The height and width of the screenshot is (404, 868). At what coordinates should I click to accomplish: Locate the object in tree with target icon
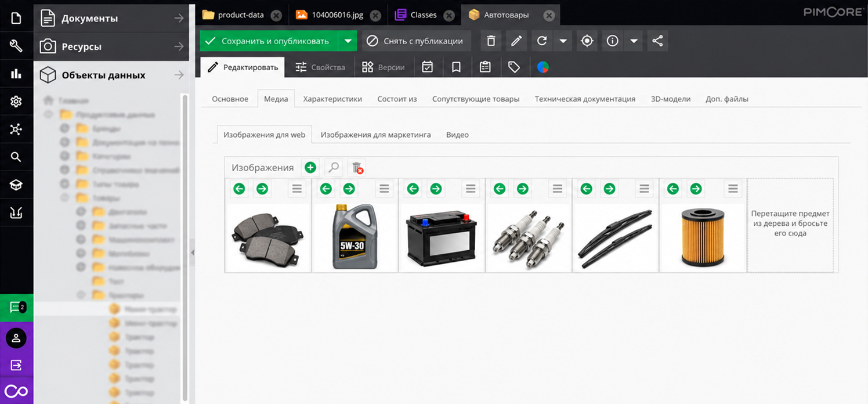pyautogui.click(x=587, y=41)
